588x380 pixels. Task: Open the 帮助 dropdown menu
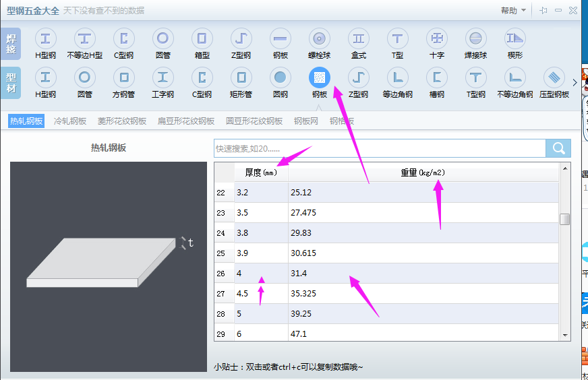pos(513,11)
